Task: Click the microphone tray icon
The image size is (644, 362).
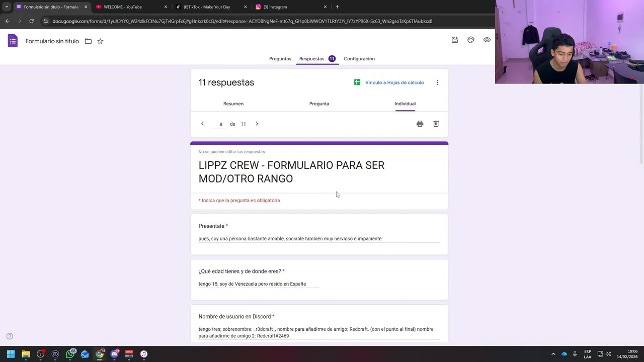Action: click(575, 354)
